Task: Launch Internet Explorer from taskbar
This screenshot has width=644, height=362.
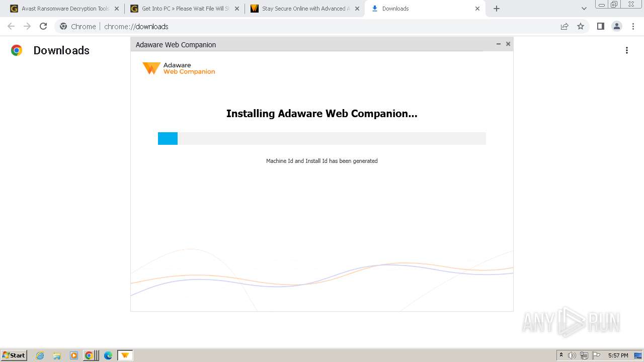Action: (40, 355)
